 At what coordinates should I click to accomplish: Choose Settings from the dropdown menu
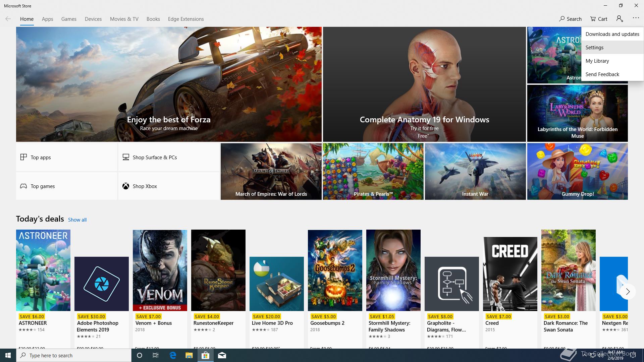[612, 47]
